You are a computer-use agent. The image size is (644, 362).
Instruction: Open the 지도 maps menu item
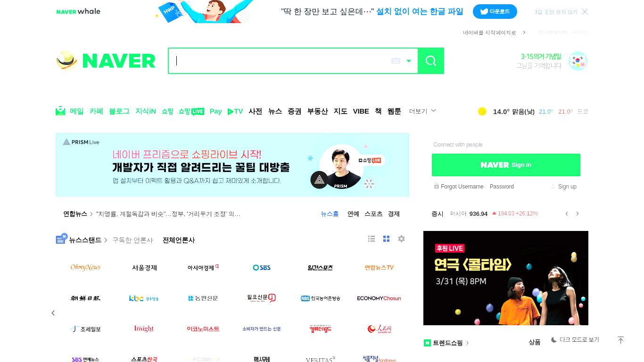point(340,111)
